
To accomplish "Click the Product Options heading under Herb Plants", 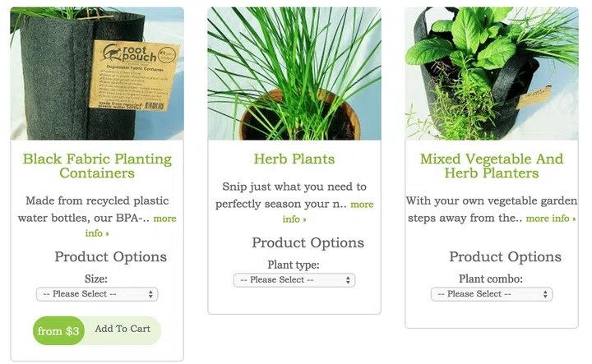I will coord(308,242).
